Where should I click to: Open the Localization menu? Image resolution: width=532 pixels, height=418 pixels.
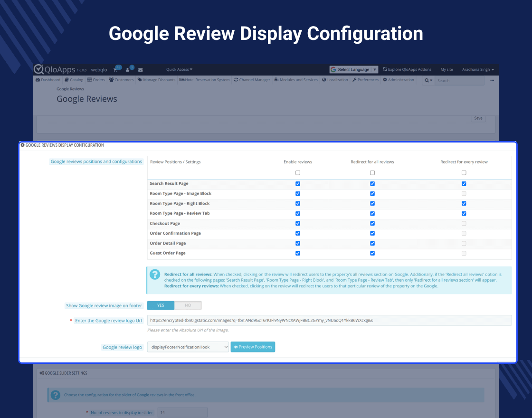335,80
